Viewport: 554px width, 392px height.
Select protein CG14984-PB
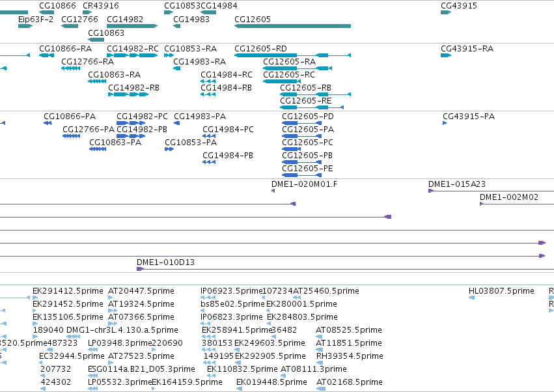(x=228, y=156)
